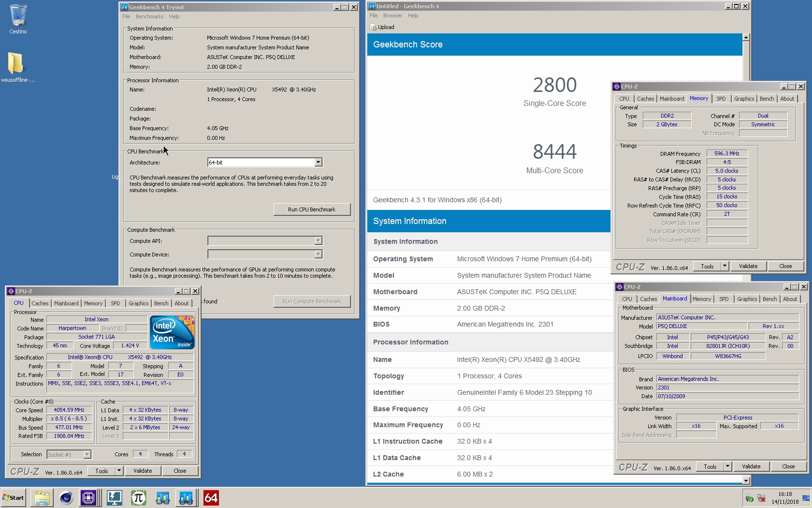Click the Core Speed 4054.59 MHz field
Screen dimensions: 812x508
point(69,410)
